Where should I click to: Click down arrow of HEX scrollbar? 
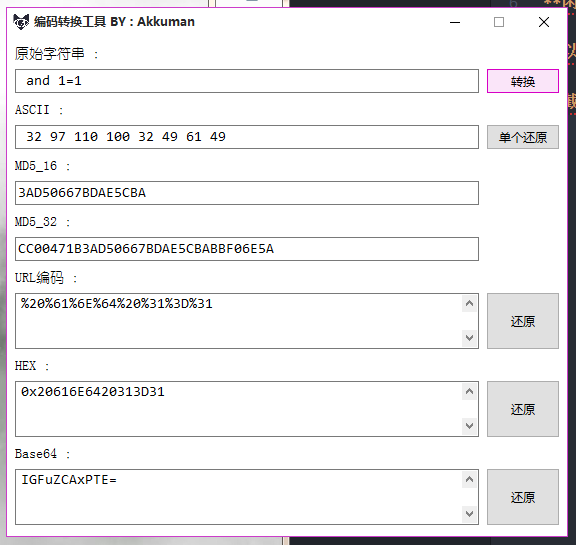point(469,426)
